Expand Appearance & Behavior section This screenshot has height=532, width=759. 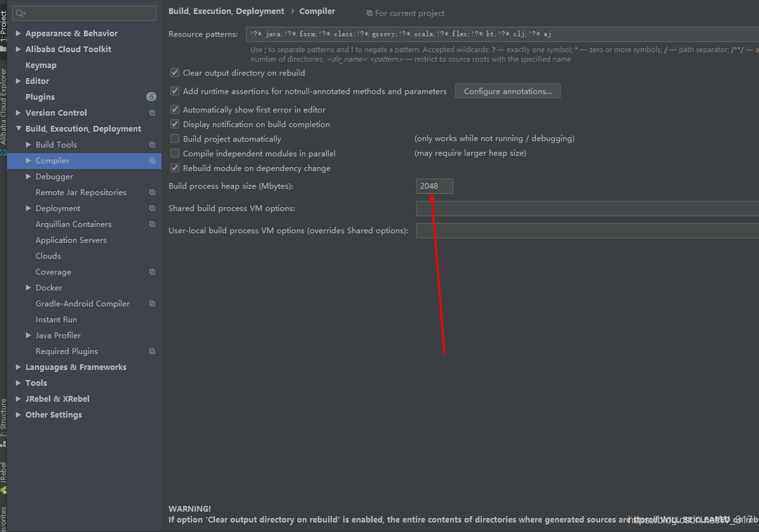pyautogui.click(x=18, y=34)
